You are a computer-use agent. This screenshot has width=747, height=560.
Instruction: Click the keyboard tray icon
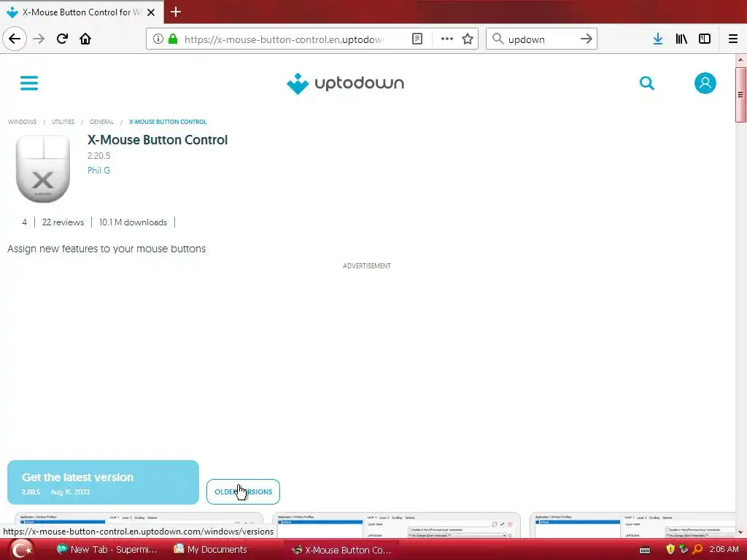[645, 550]
